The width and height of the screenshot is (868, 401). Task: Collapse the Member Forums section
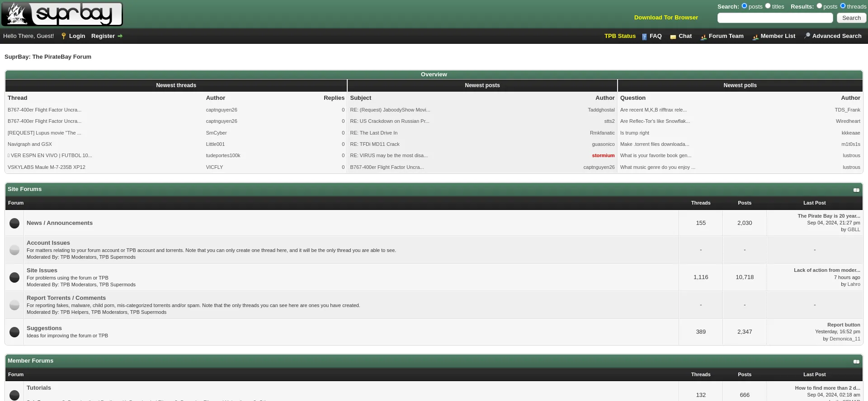pos(856,362)
